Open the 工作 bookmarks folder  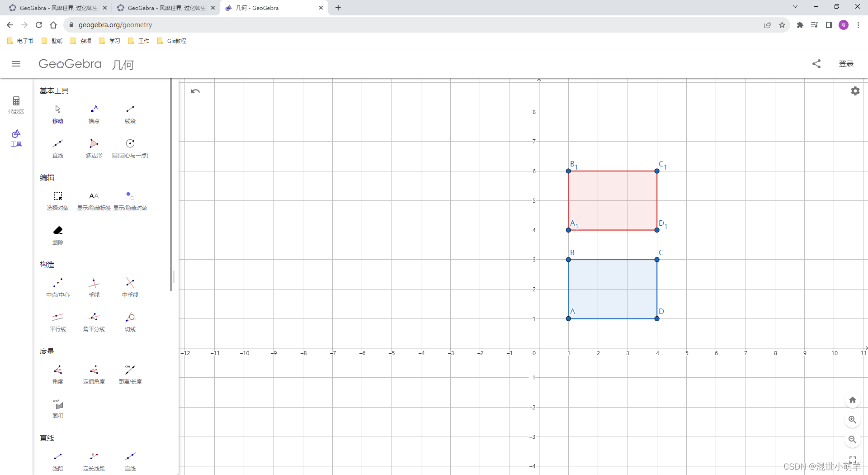pyautogui.click(x=139, y=41)
